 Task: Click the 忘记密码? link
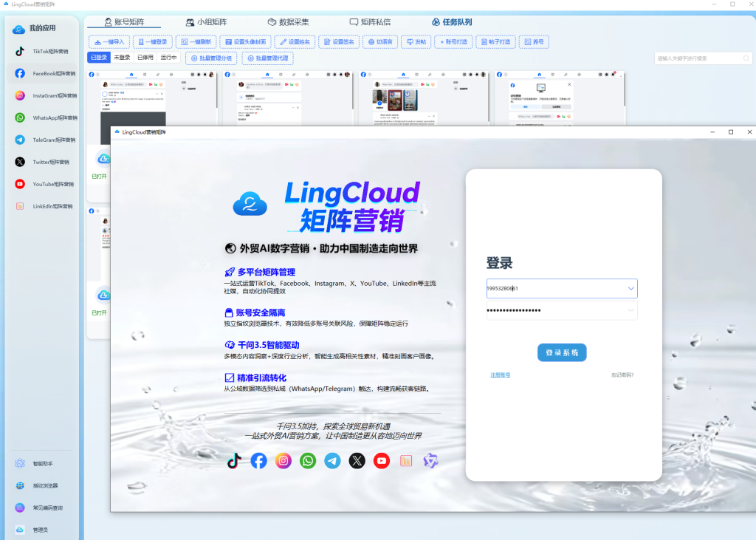[x=622, y=375]
